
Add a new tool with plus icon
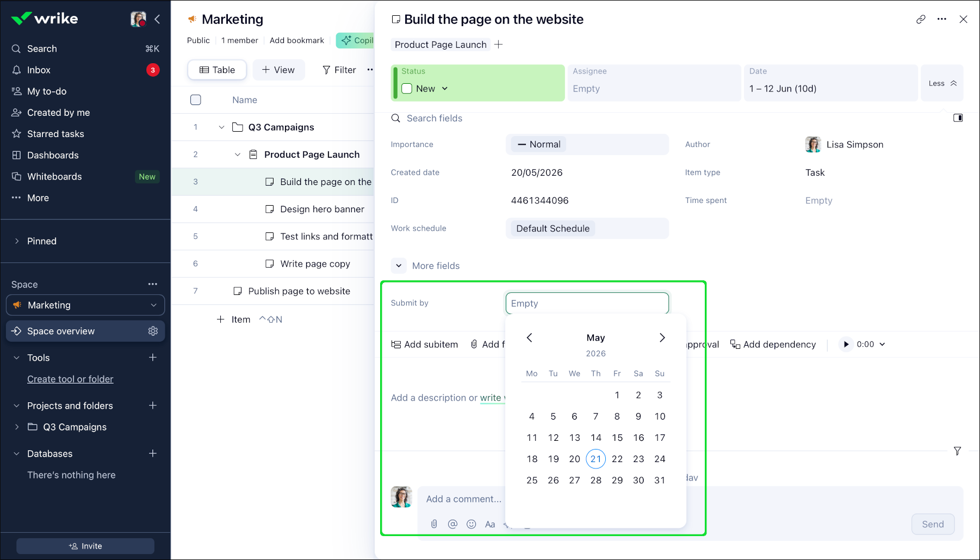[153, 358]
